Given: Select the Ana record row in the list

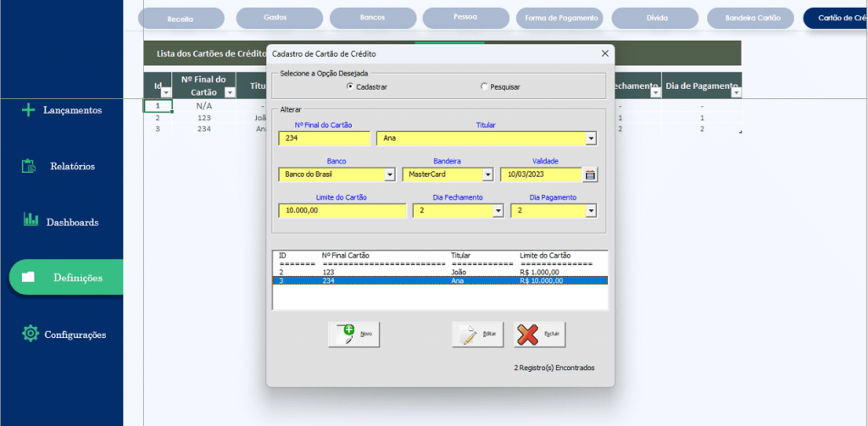Looking at the screenshot, I should (x=441, y=280).
